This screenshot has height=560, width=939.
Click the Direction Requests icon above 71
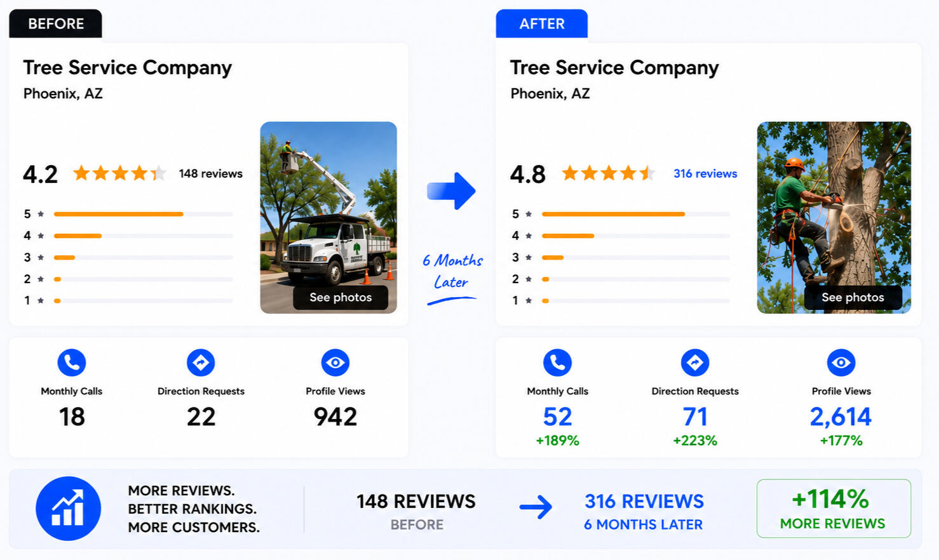695,363
